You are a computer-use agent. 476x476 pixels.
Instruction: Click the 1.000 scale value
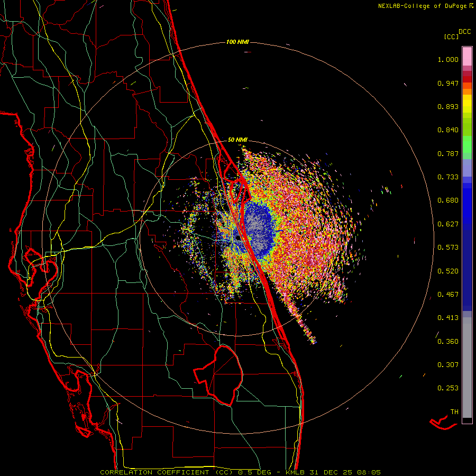pos(448,59)
